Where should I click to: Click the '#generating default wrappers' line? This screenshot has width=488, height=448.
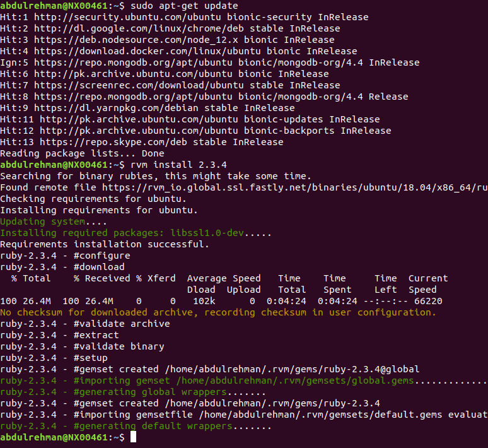(x=136, y=426)
